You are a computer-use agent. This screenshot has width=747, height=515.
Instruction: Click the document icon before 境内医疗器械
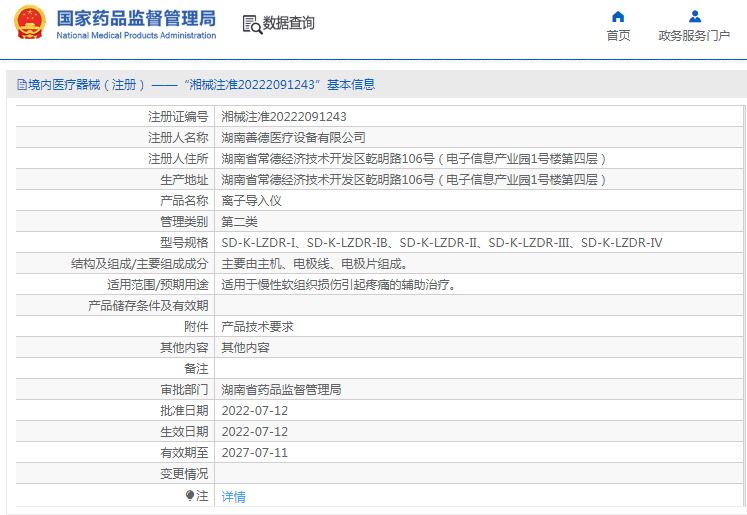[x=21, y=85]
